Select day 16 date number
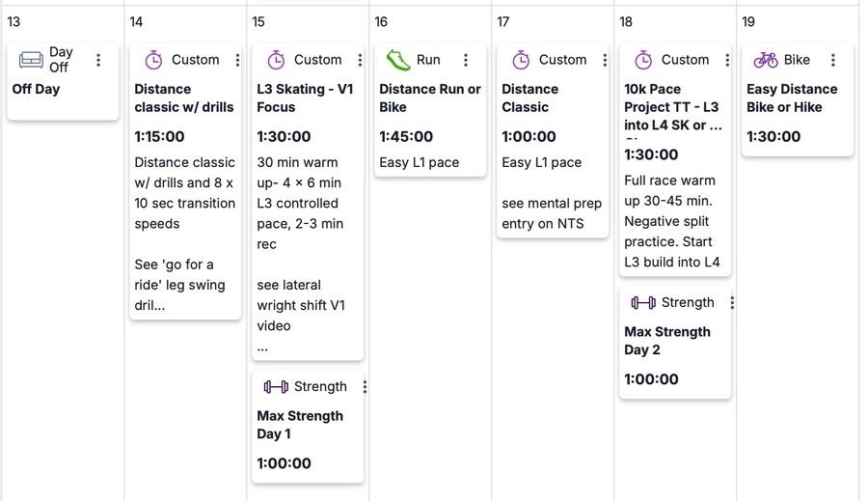 [381, 21]
